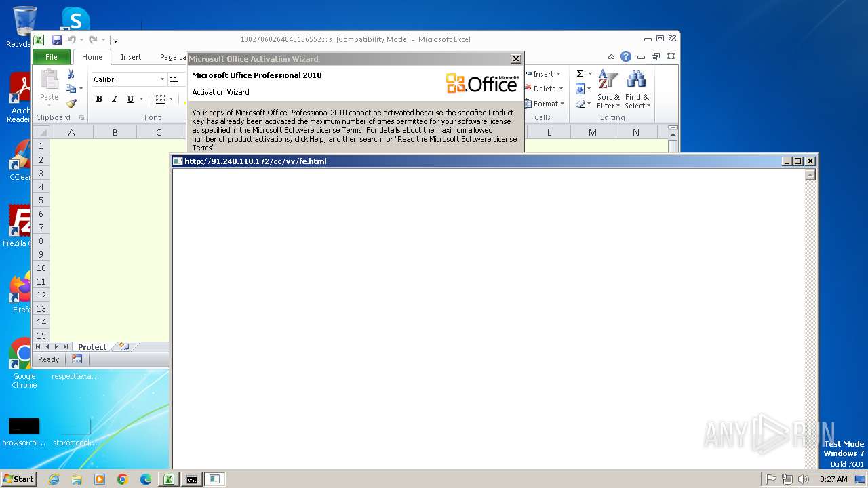Go to last sheet with navigation arrow
Image resolution: width=868 pixels, height=488 pixels.
click(65, 347)
